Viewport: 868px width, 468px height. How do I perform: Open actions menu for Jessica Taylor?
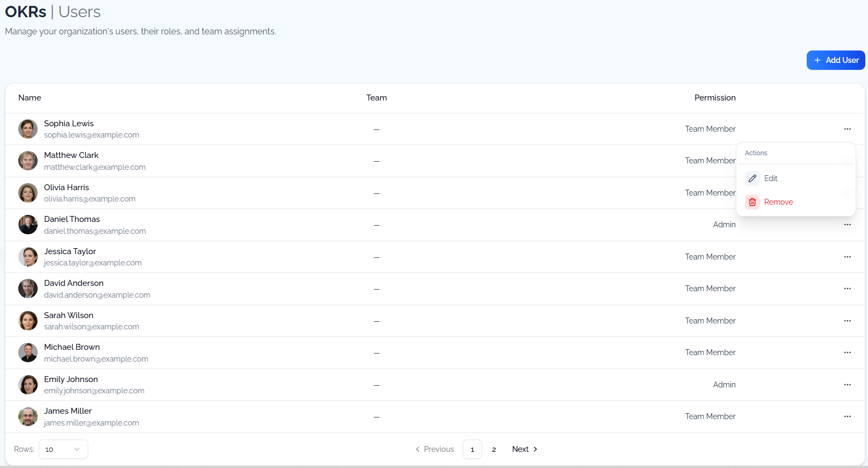click(x=847, y=257)
